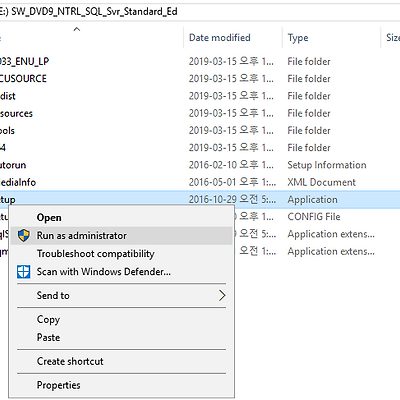400x400 pixels.
Task: Click the 2016-10-29 date of the setup file
Action: 232,200
